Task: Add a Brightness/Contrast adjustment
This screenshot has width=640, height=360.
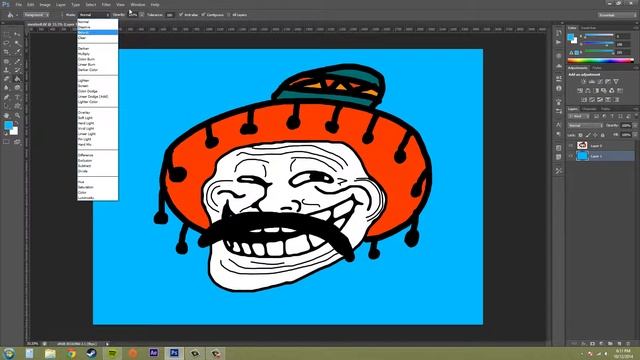Action: pos(583,82)
